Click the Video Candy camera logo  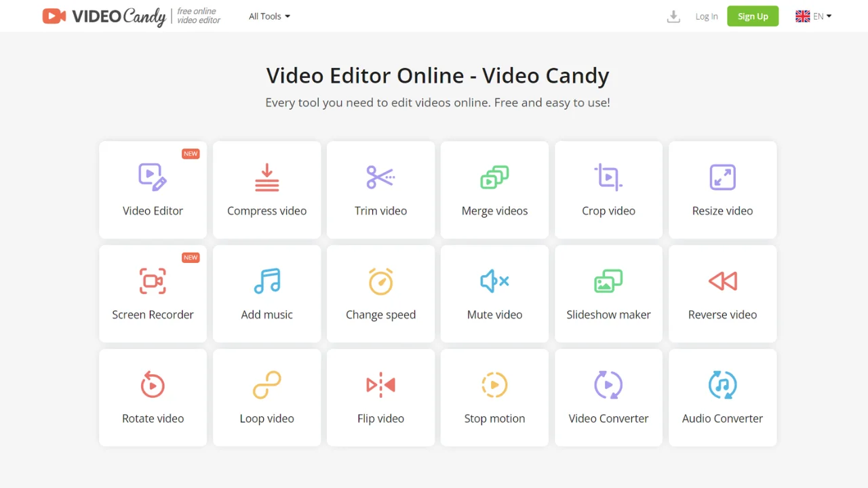(54, 16)
